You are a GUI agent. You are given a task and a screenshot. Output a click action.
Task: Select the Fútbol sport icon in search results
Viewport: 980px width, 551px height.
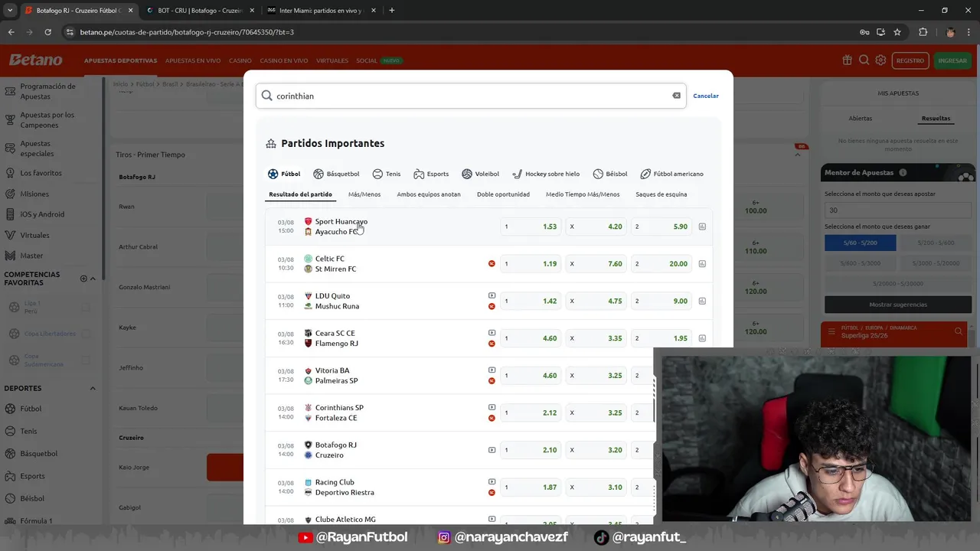(x=273, y=174)
